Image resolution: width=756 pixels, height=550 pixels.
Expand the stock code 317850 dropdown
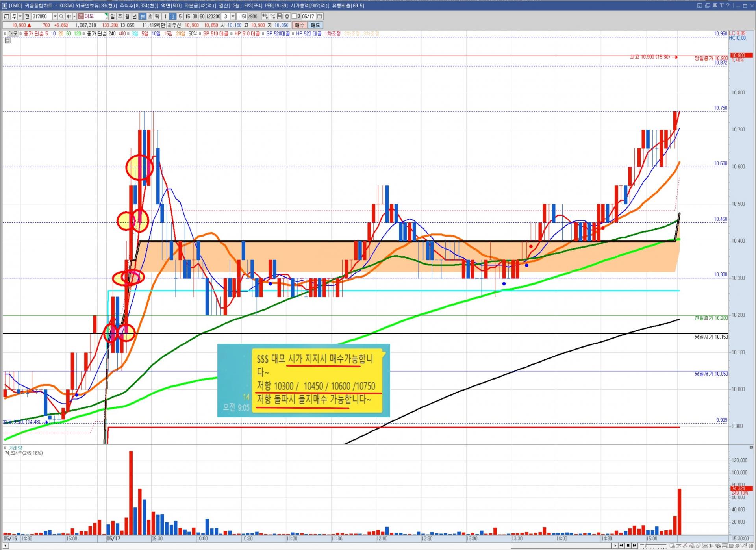55,16
